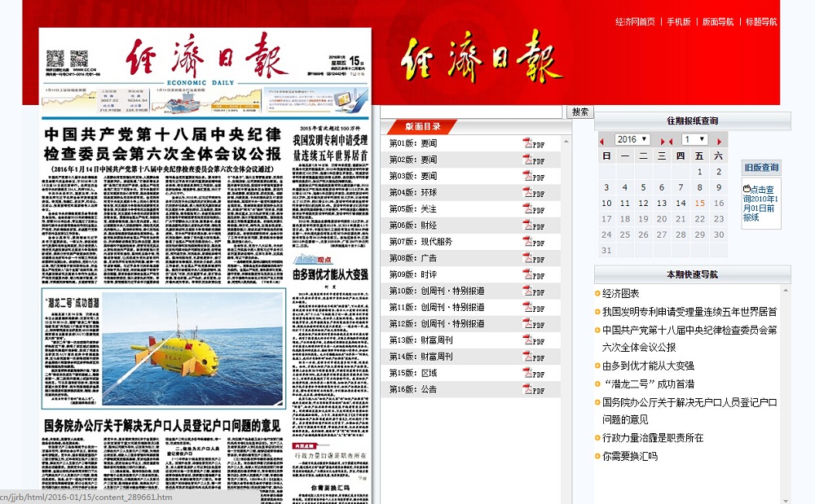Image resolution: width=815 pixels, height=504 pixels.
Task: Open PDF for 第02版 要闻
Action: point(533,160)
